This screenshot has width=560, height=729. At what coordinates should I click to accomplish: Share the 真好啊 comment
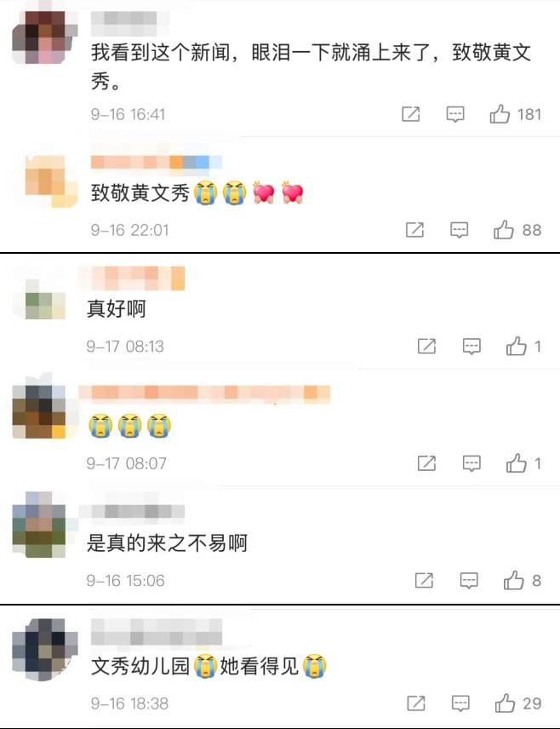pos(426,347)
